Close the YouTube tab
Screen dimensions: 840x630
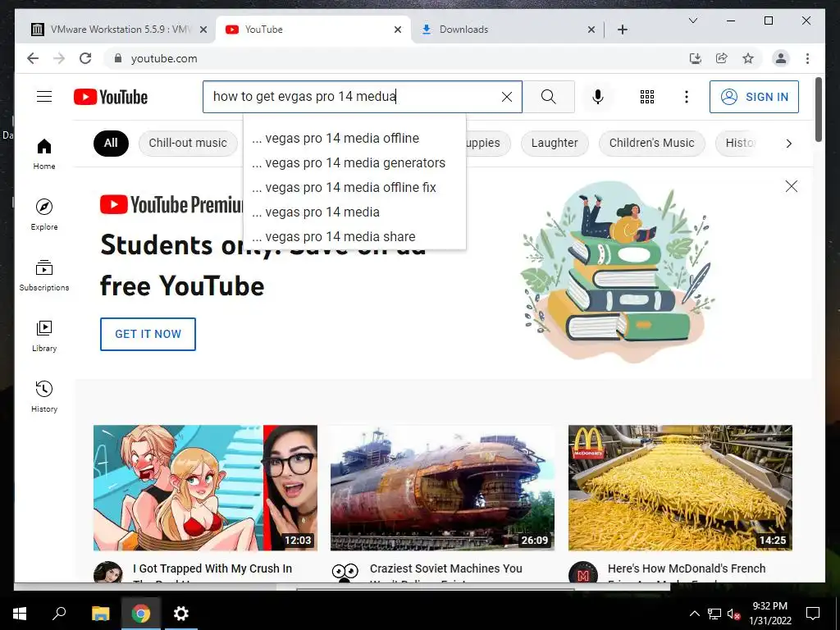(x=398, y=30)
